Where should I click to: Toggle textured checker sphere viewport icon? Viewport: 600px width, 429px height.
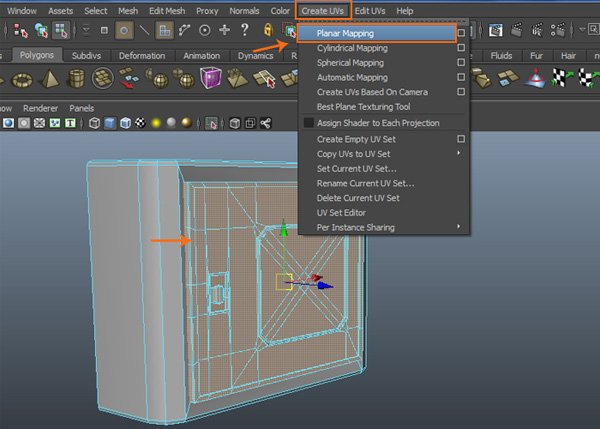point(140,123)
